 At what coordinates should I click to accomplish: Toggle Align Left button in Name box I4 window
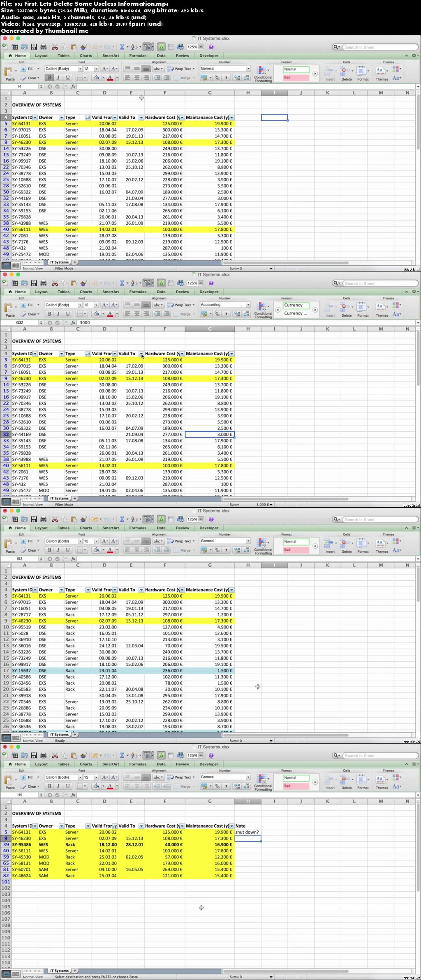pos(127,78)
